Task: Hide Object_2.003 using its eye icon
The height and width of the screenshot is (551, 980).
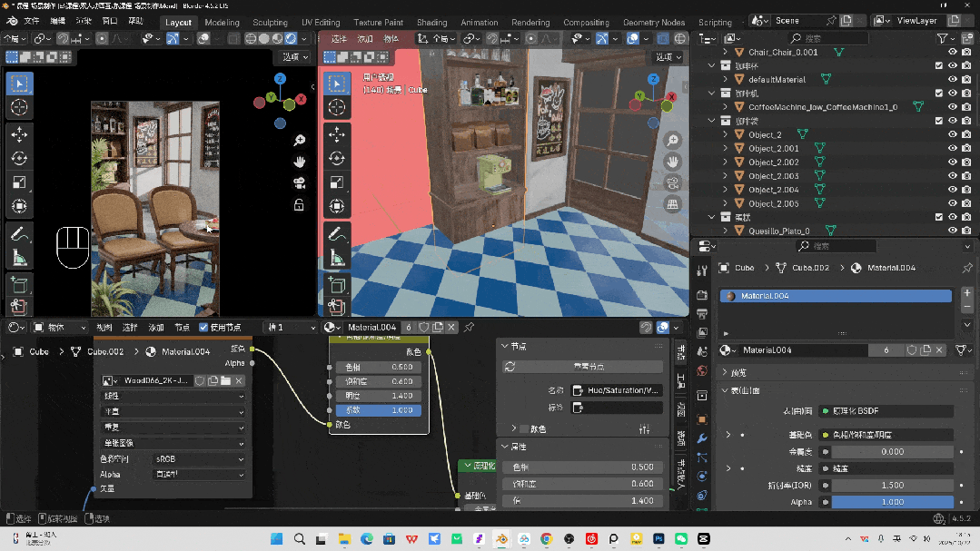Action: [x=953, y=176]
